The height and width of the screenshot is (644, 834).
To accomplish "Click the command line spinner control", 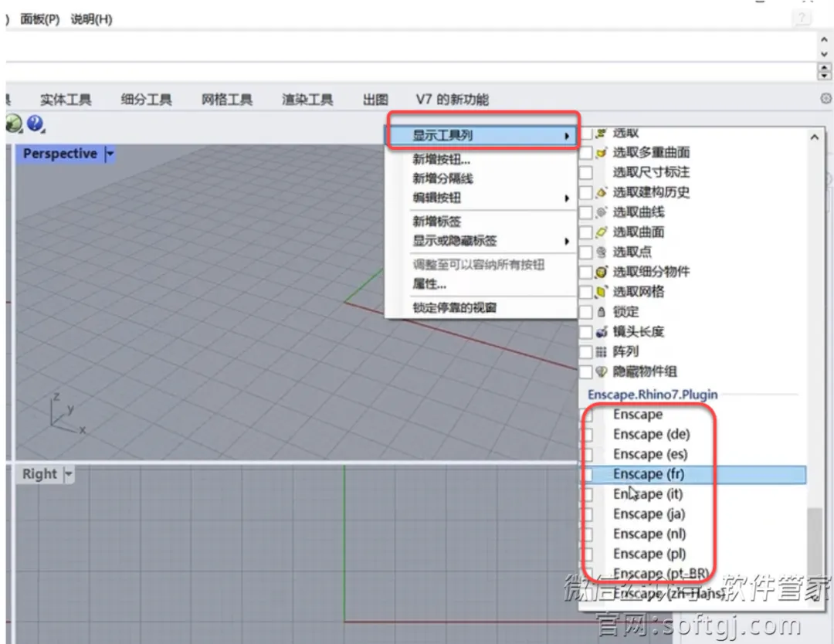I will point(824,71).
